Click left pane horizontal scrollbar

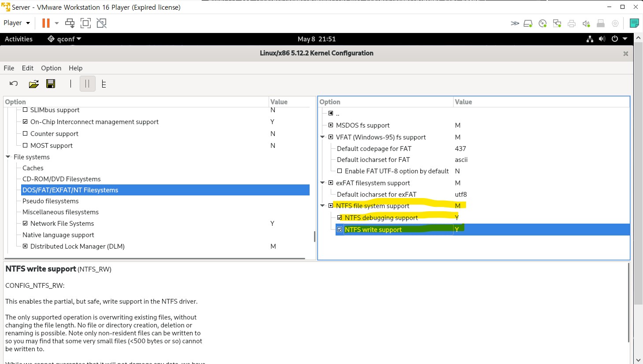coord(155,258)
